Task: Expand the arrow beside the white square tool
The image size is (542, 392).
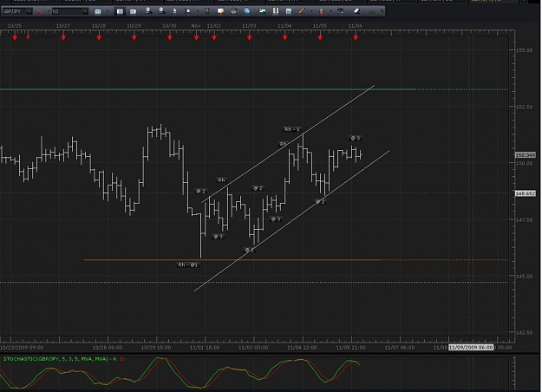Action: [x=198, y=11]
